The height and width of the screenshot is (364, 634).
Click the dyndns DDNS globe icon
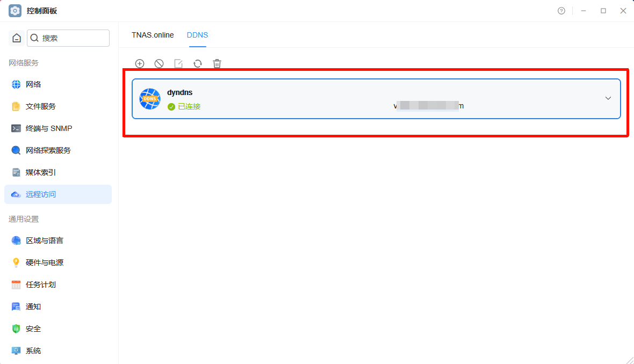click(150, 99)
